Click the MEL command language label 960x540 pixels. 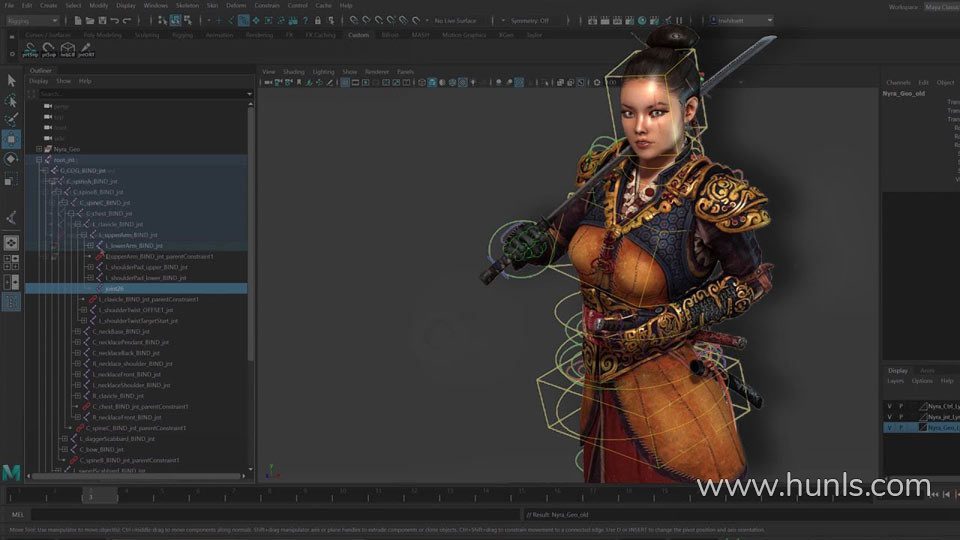tap(18, 515)
